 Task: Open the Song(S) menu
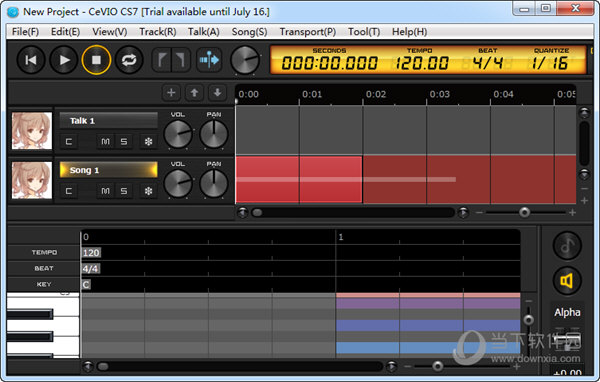tap(249, 32)
